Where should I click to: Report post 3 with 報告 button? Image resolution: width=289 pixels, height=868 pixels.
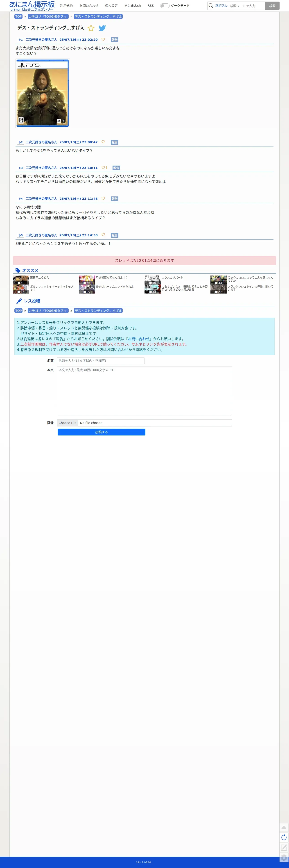pos(116,168)
